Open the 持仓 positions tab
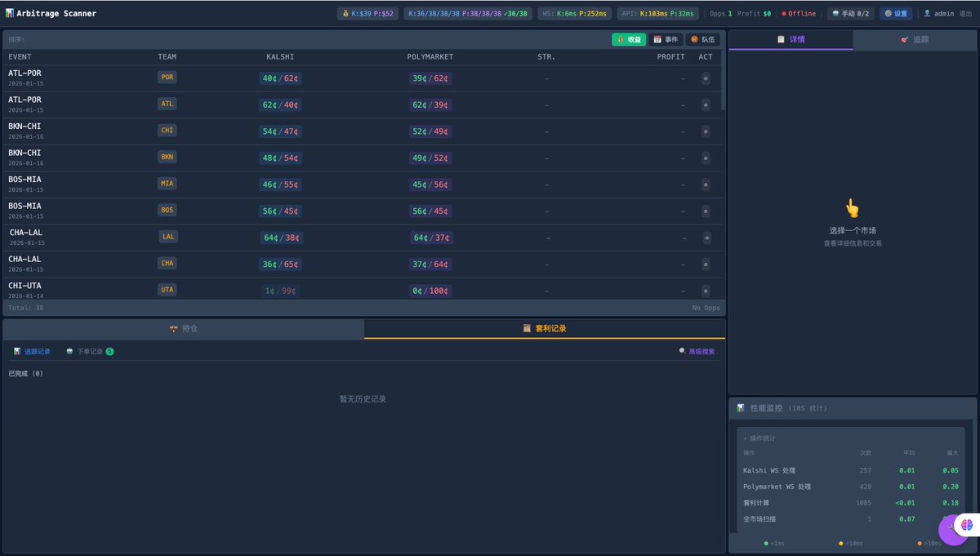 184,328
